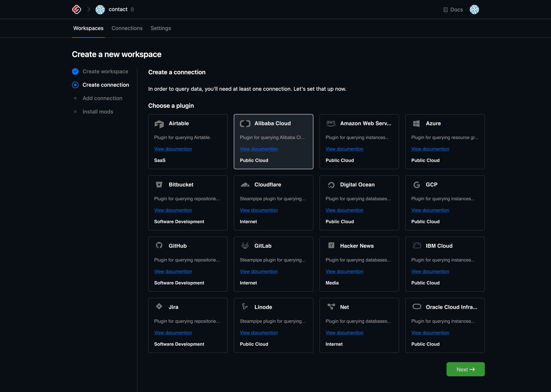
Task: Choose the Airtable plugin title
Action: [x=179, y=123]
